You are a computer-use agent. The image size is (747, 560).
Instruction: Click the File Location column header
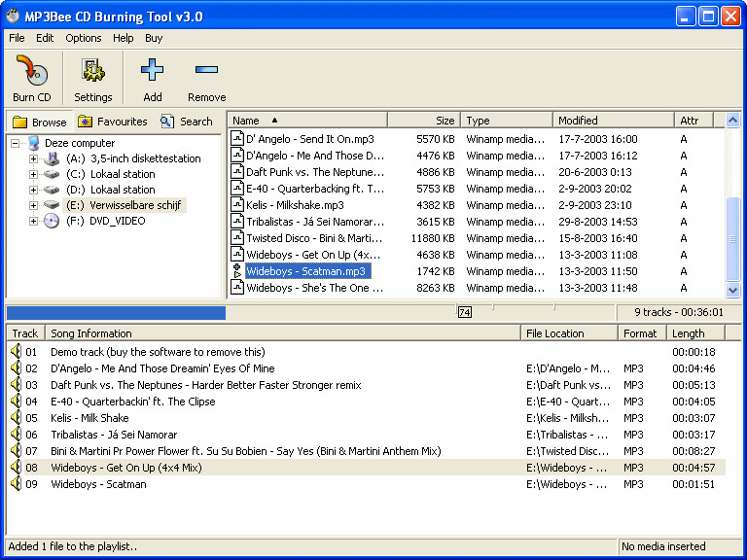[570, 333]
